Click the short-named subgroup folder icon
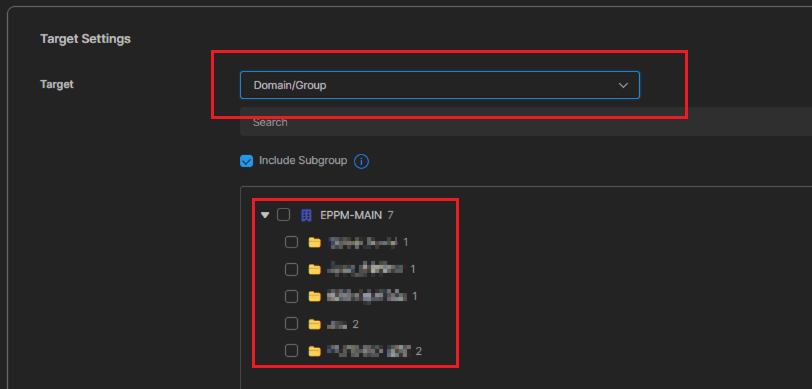Screen dimensions: 812x389 click(x=314, y=324)
